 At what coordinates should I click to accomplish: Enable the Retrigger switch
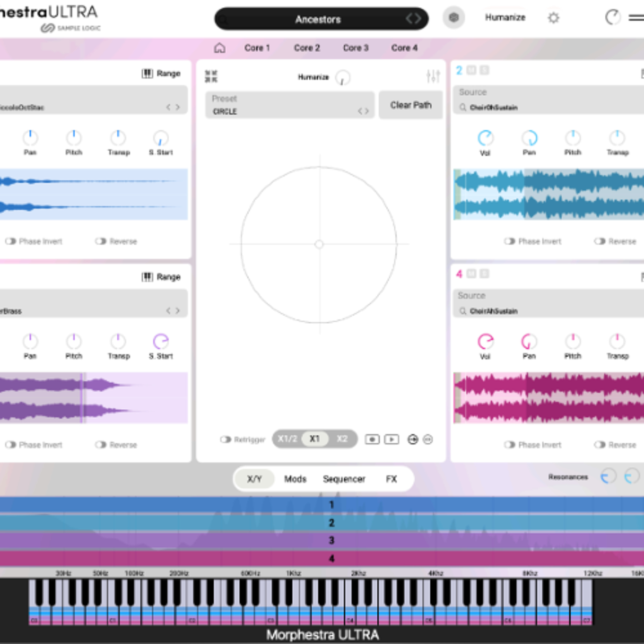tap(226, 439)
